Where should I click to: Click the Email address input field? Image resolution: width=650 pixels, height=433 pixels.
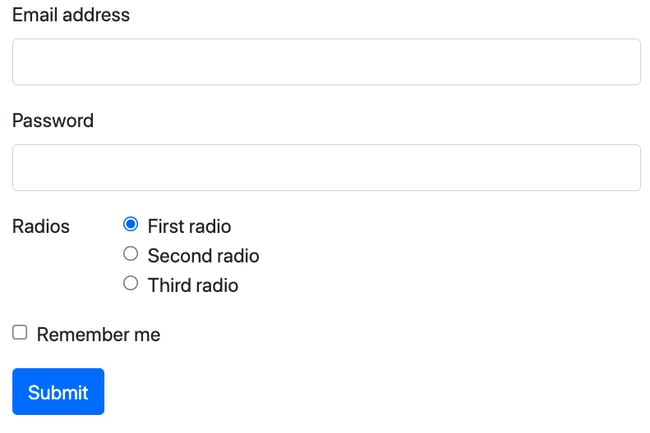(326, 62)
